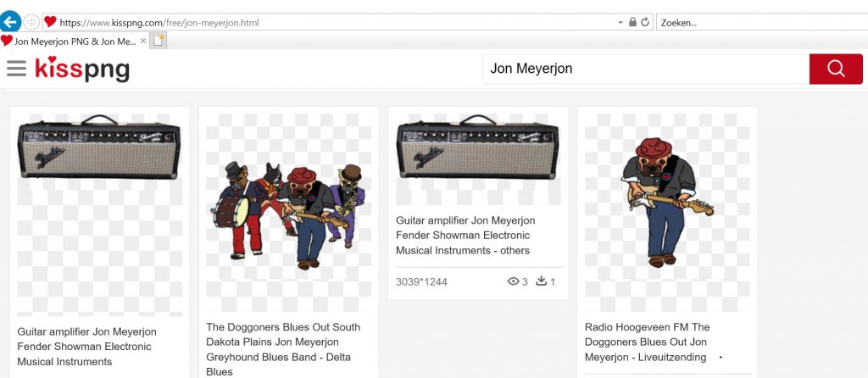Open the Radio Hoogeveen FM Doggoners title link
The width and height of the screenshot is (868, 378).
648,342
